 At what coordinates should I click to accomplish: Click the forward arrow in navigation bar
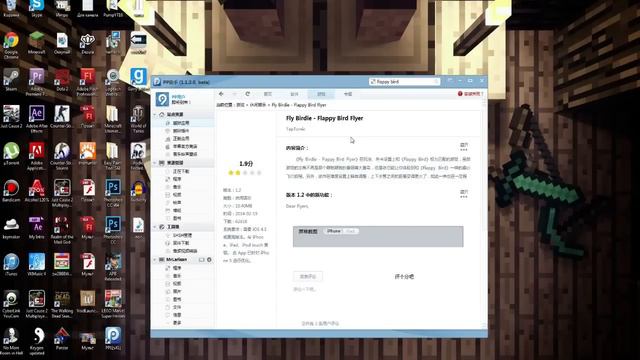[x=235, y=94]
